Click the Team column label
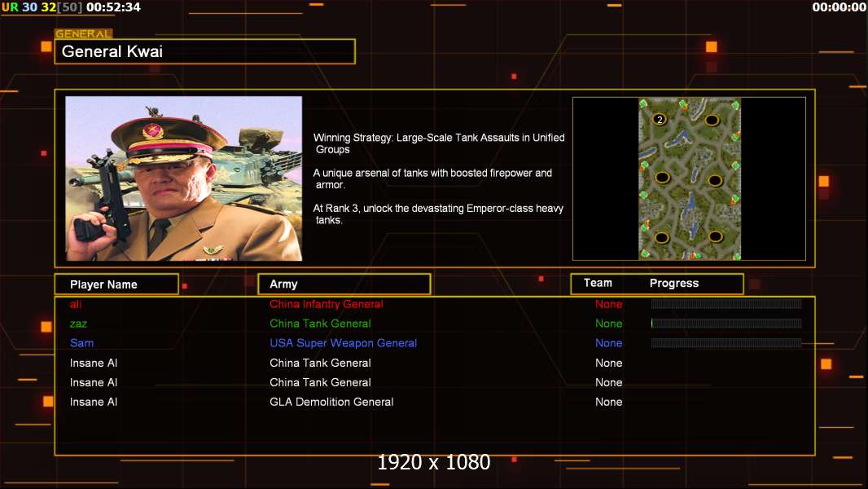 [598, 283]
